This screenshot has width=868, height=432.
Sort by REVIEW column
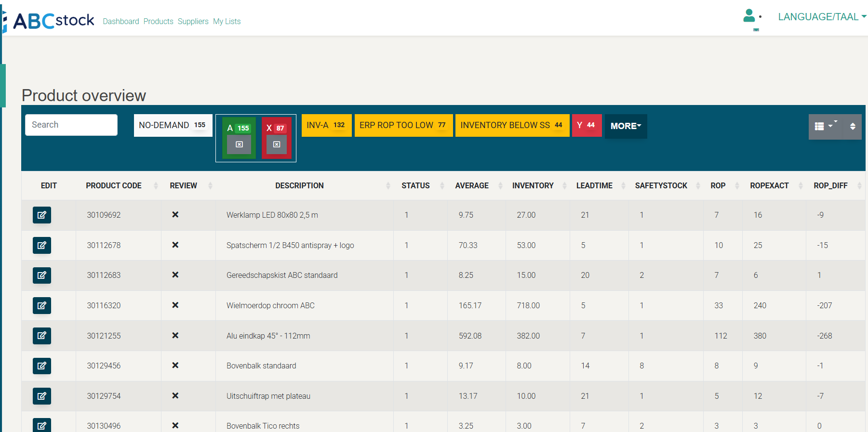188,185
